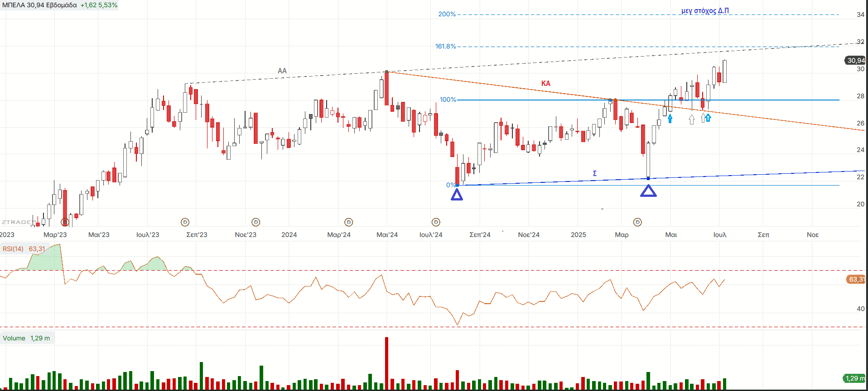Click the Σεπ'24 label on the time axis
This screenshot has height=391, width=868.
(x=480, y=234)
